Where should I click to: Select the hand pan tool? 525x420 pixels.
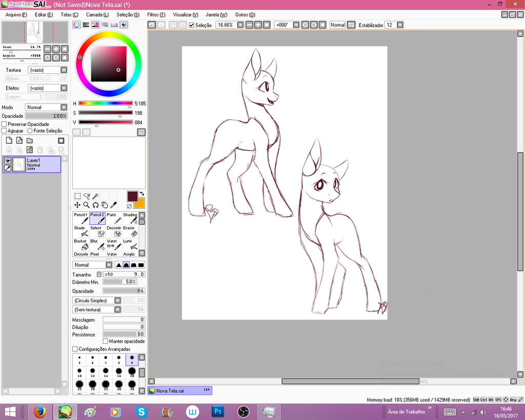pos(105,205)
